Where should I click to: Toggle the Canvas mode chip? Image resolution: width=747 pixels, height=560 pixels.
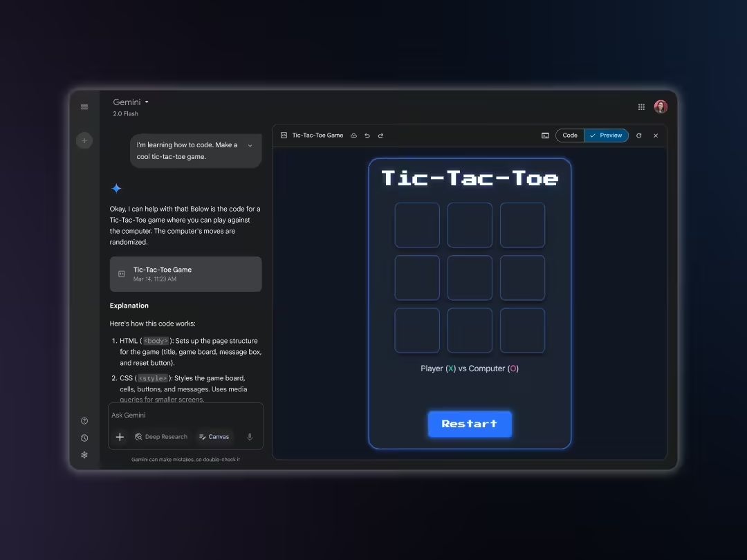[214, 437]
